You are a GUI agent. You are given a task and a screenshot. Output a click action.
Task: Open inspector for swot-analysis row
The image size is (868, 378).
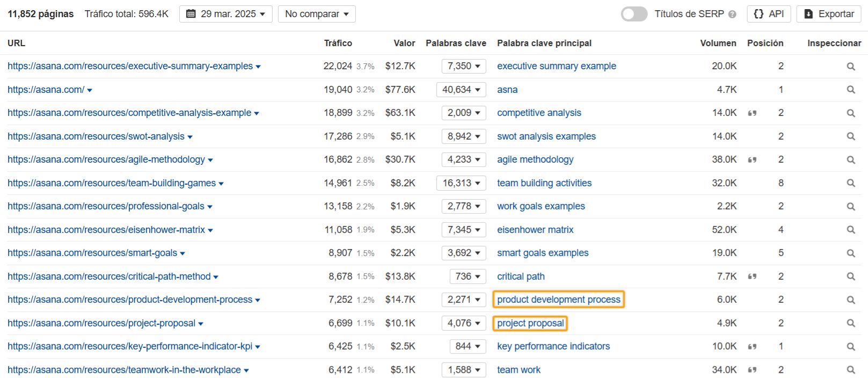pyautogui.click(x=851, y=136)
